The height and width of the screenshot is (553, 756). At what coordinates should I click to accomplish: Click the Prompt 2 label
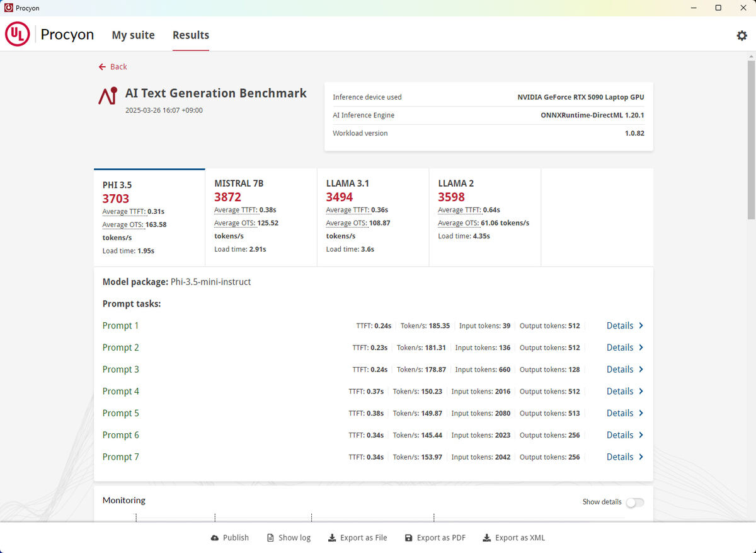pos(121,348)
